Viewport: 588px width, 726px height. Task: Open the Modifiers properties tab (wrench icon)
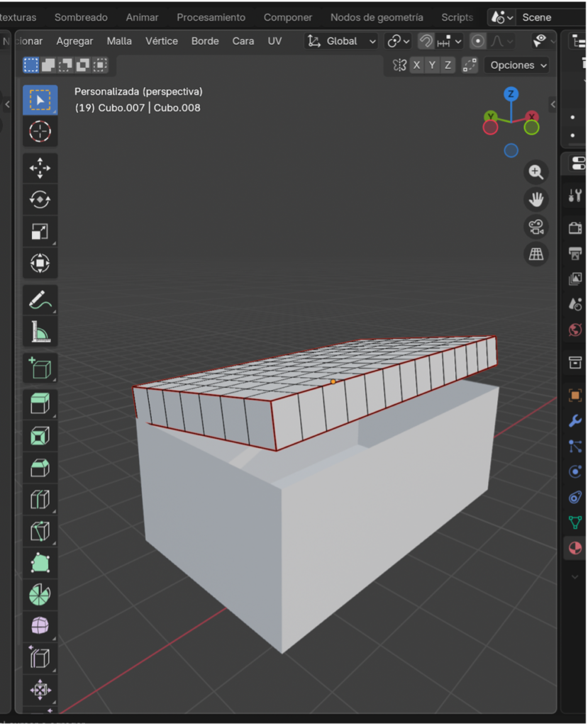point(575,421)
